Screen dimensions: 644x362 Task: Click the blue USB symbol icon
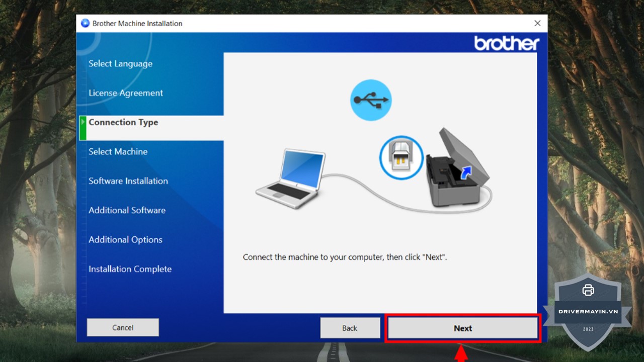point(371,100)
